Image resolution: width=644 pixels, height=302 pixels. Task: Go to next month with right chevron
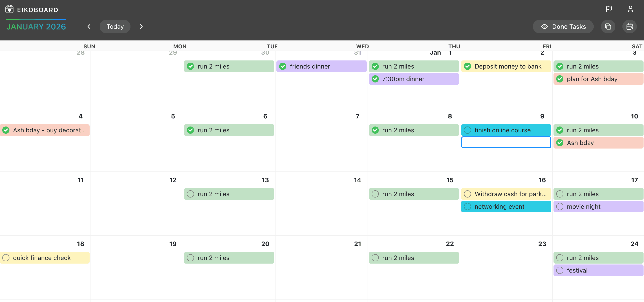pyautogui.click(x=141, y=27)
